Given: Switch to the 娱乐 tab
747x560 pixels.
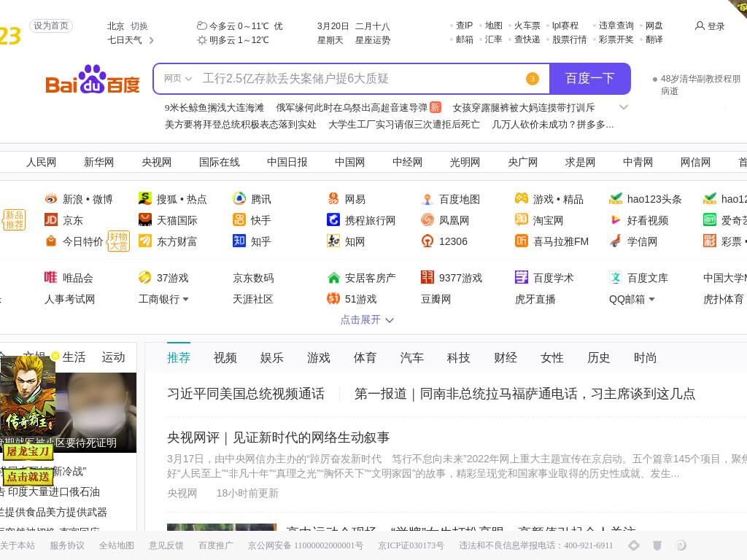Looking at the screenshot, I should click(271, 357).
